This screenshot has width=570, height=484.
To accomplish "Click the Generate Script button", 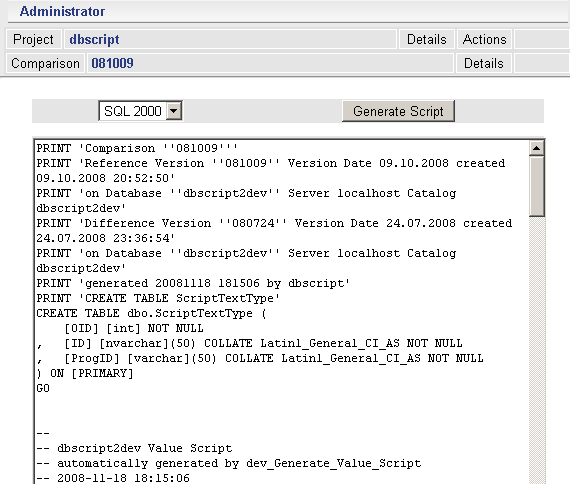I will (398, 111).
